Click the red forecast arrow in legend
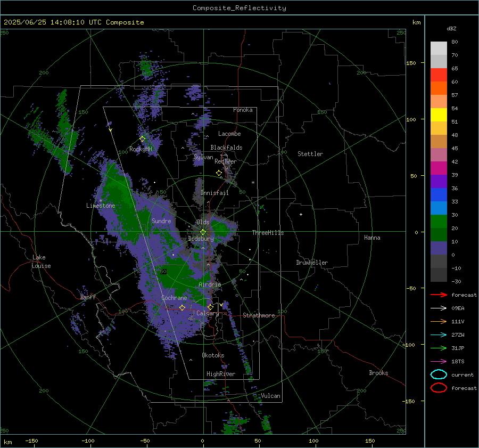This screenshot has height=448, width=479. click(439, 295)
